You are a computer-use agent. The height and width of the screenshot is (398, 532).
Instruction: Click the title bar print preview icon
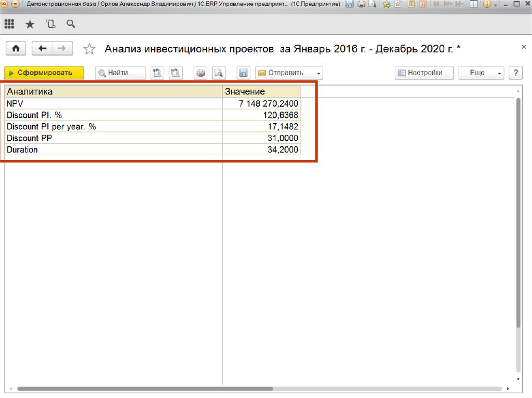[x=373, y=4]
